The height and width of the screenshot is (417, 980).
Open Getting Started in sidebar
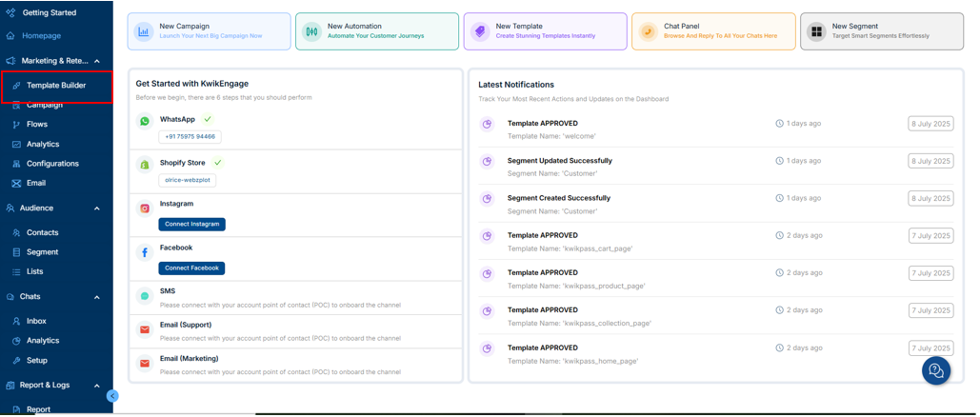coord(50,12)
